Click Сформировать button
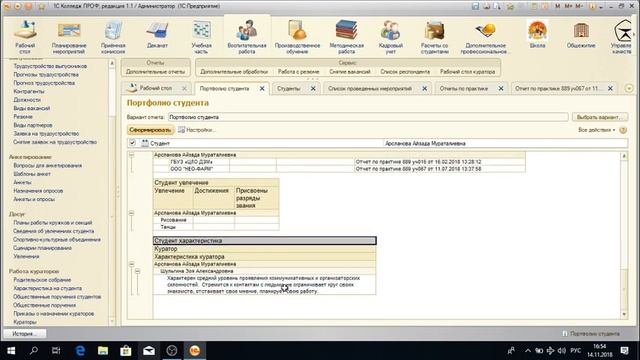640x360 pixels. pyautogui.click(x=151, y=130)
